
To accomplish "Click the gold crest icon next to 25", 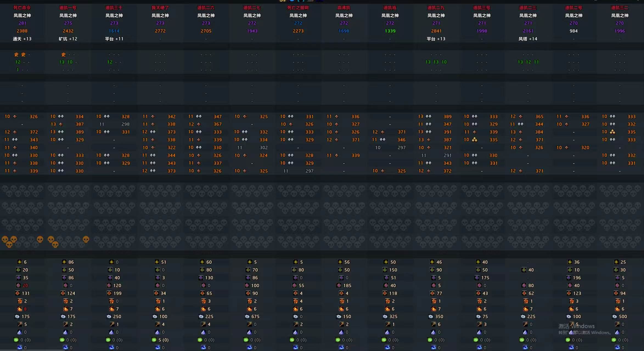I will 617,262.
